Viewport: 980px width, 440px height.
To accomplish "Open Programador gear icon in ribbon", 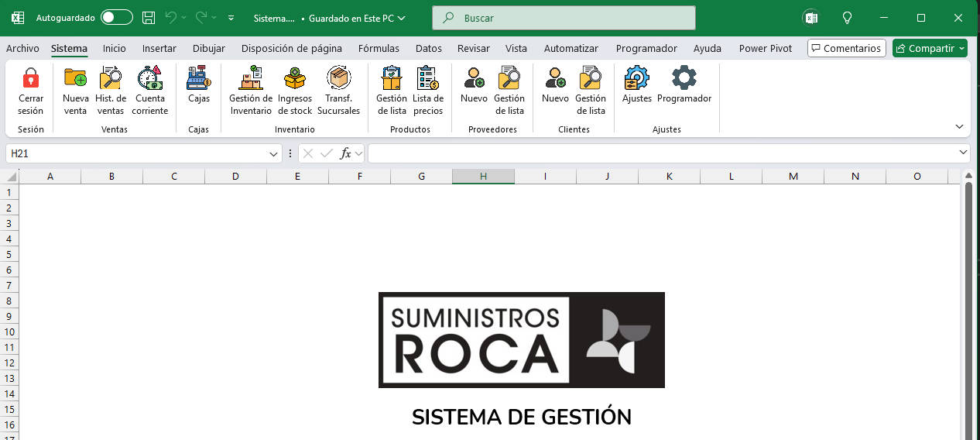I will [x=684, y=78].
